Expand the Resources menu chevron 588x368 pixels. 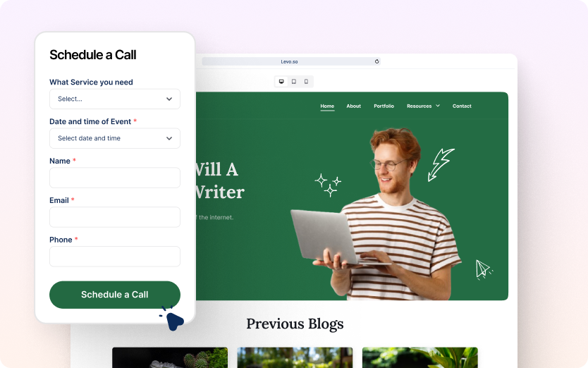pyautogui.click(x=438, y=106)
